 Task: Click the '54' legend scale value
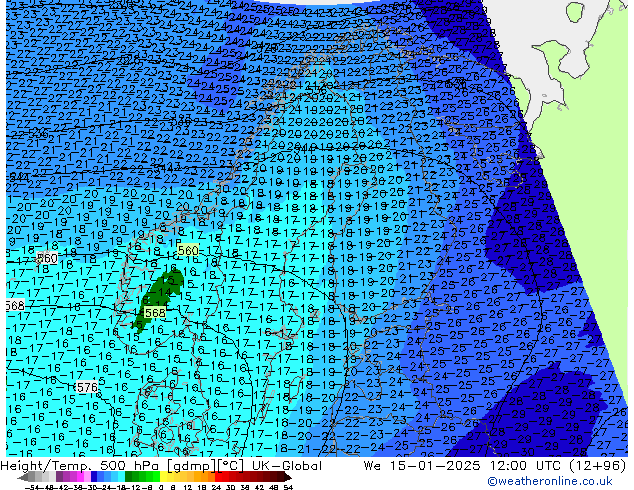(288, 487)
